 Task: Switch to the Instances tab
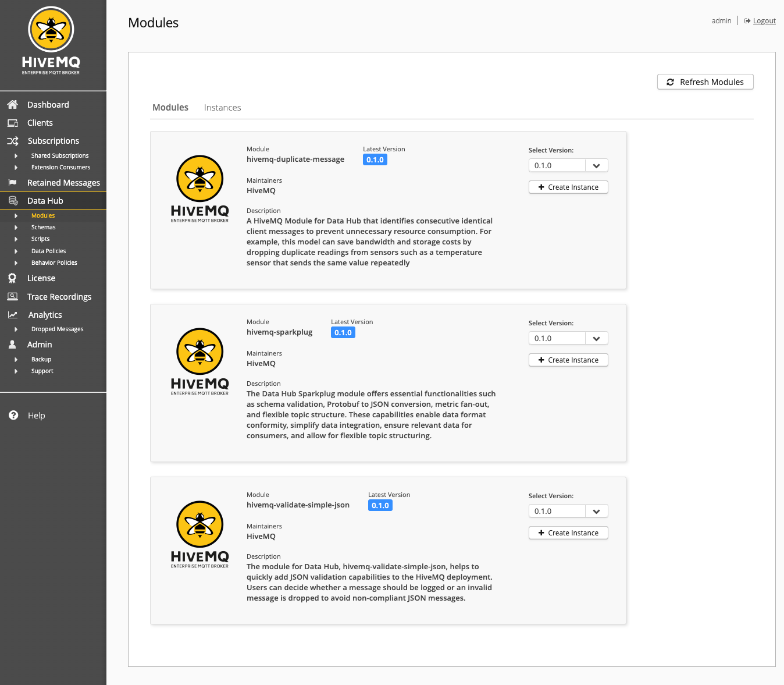pos(222,108)
